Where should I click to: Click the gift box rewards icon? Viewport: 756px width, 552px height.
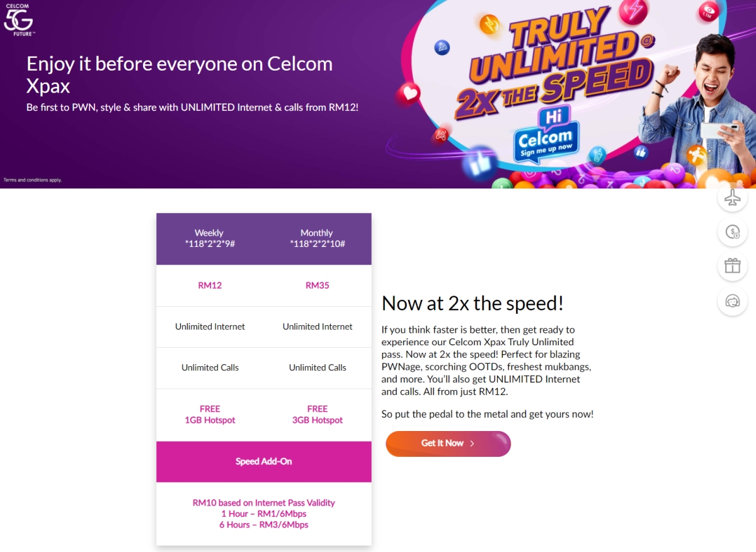pos(732,266)
